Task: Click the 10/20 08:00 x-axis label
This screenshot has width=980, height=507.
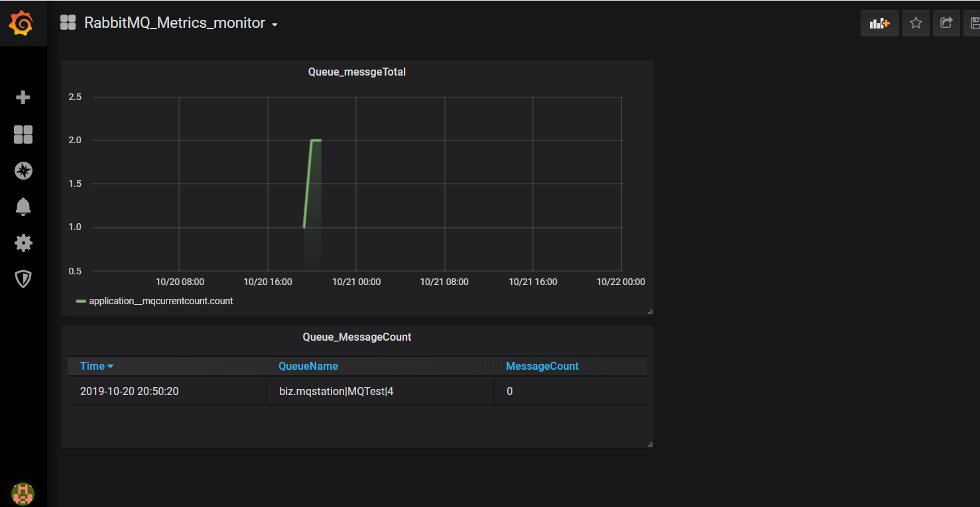Action: 180,282
